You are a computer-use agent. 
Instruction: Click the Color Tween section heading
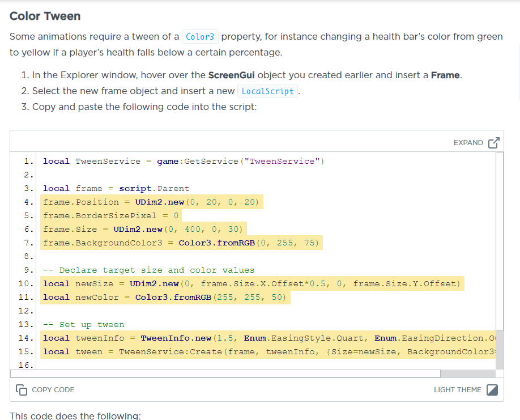click(x=45, y=16)
